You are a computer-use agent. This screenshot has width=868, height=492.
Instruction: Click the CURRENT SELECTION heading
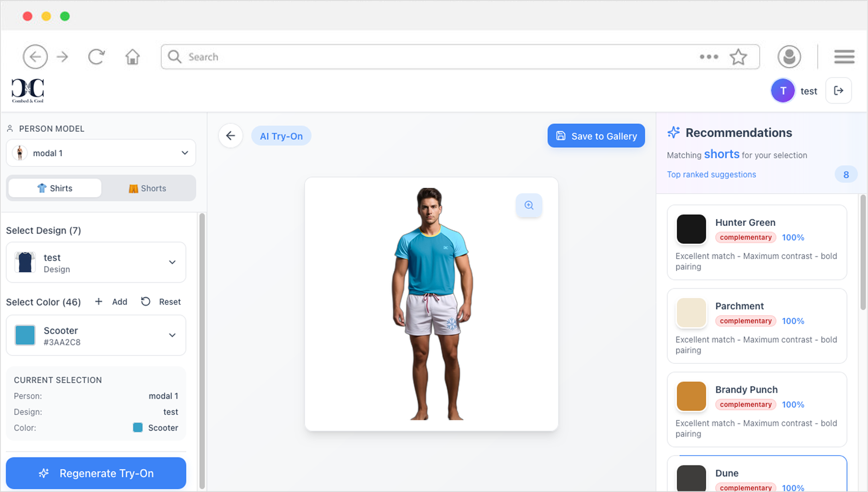58,380
